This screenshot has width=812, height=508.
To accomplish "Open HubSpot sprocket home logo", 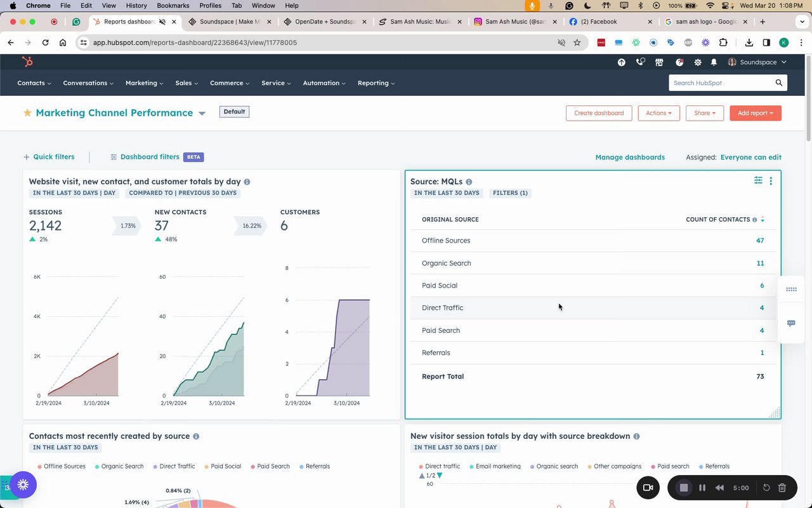I will click(x=27, y=62).
